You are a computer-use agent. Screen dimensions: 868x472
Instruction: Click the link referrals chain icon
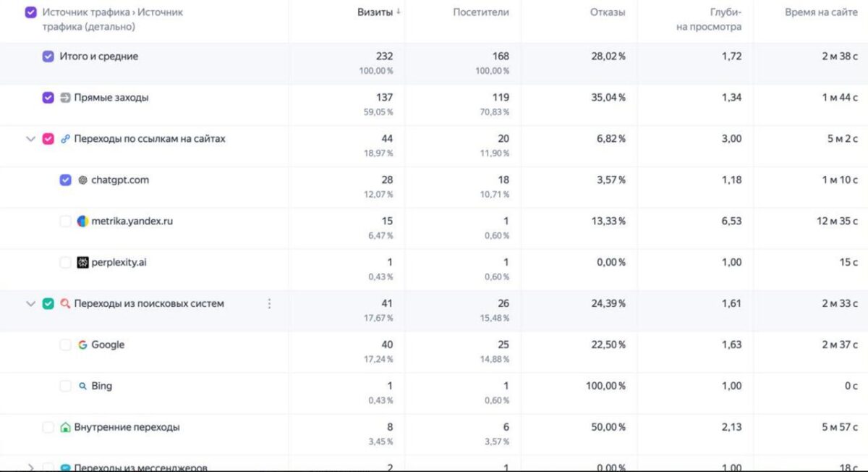point(65,139)
